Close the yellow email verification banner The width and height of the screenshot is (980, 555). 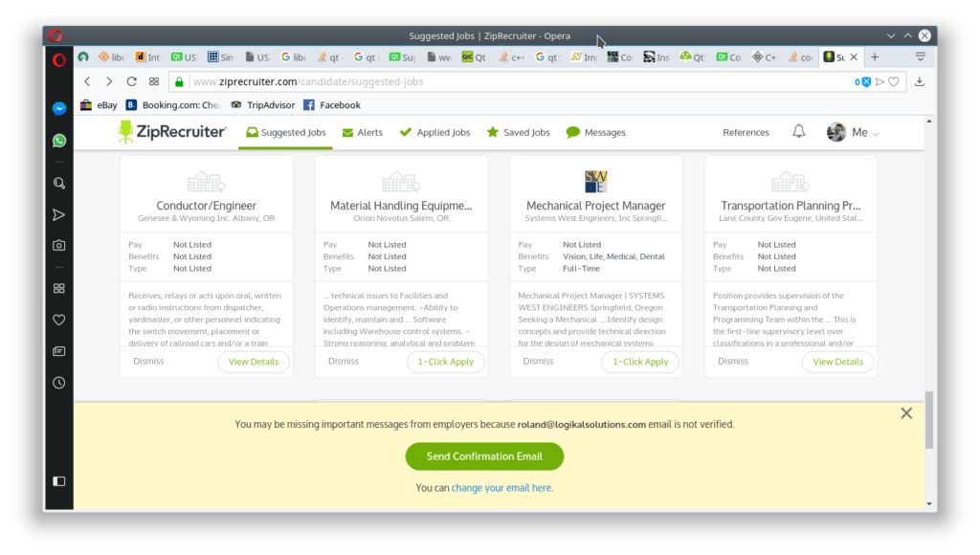pyautogui.click(x=906, y=413)
